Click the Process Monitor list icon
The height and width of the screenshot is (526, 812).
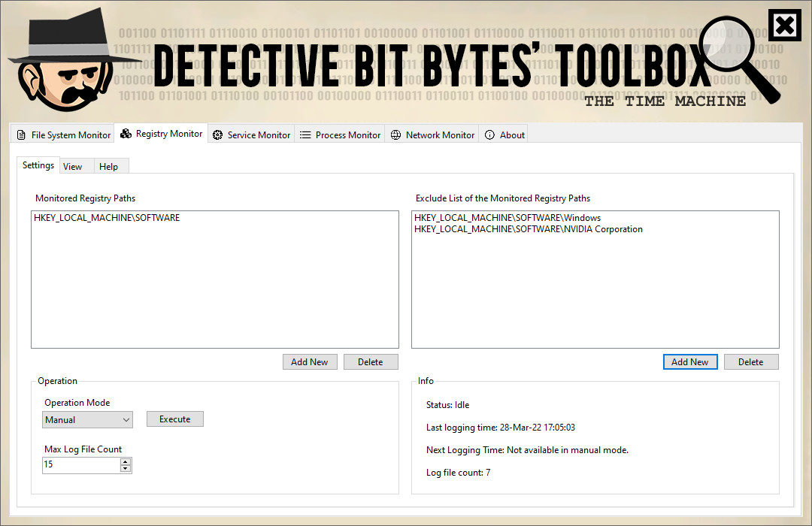305,135
